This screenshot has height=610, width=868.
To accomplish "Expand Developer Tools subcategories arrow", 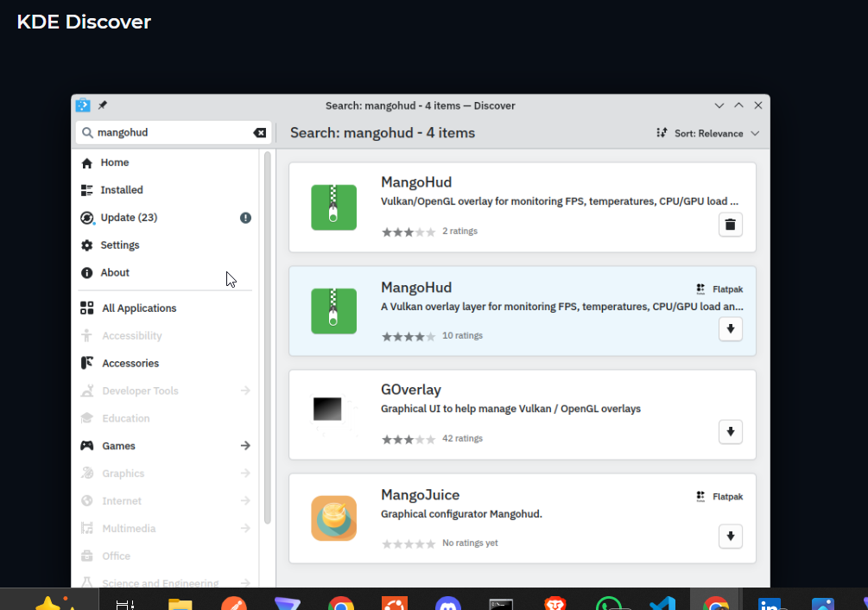I will 245,391.
